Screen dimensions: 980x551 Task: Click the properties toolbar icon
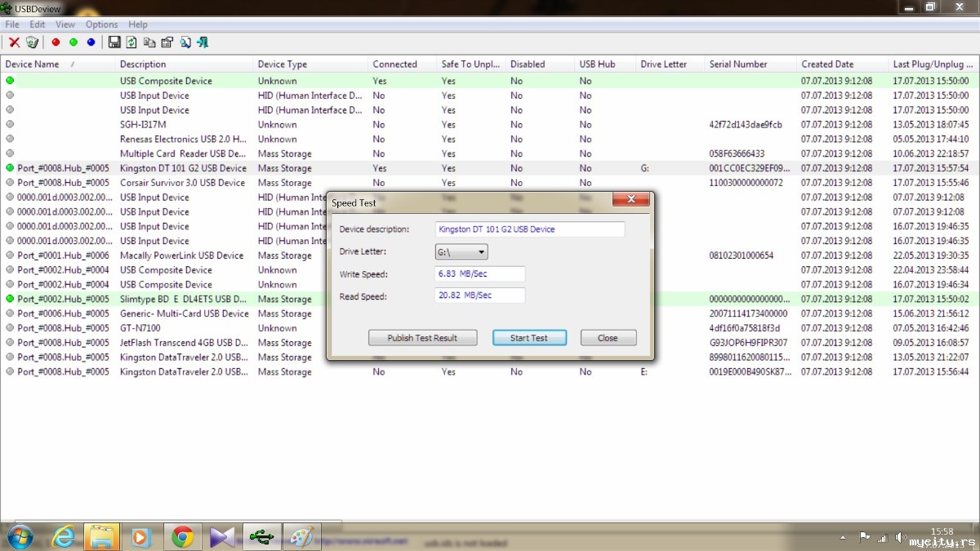[x=167, y=42]
